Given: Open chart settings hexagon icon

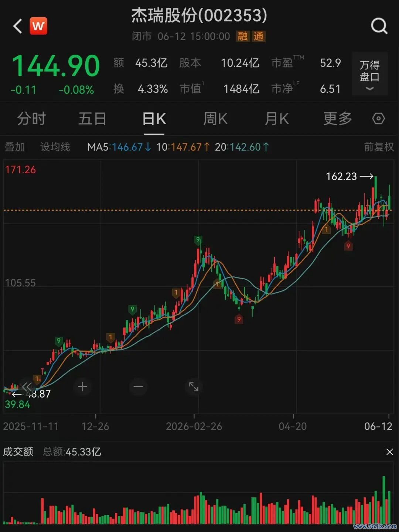Looking at the screenshot, I should click(x=378, y=119).
